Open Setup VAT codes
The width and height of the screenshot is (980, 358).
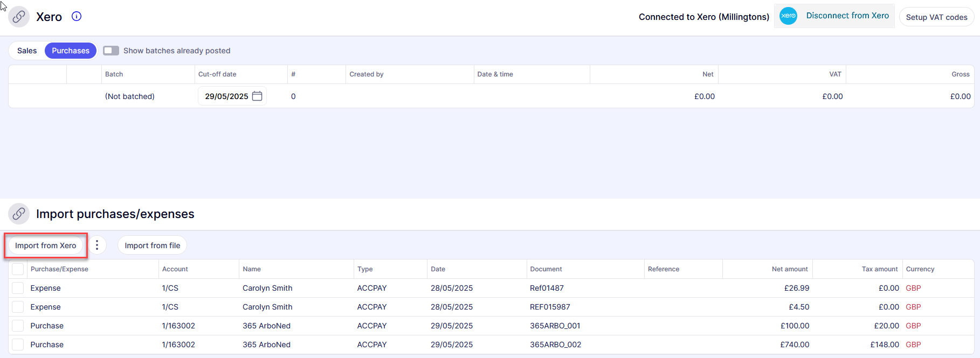(936, 17)
